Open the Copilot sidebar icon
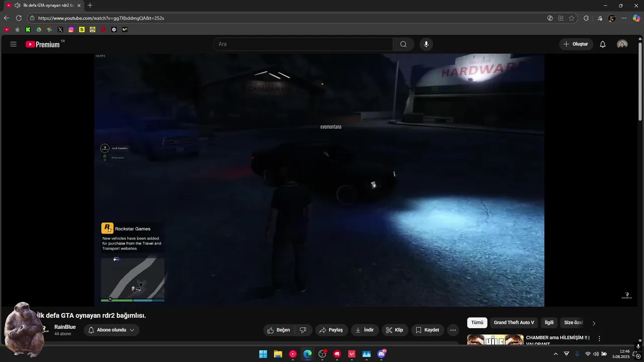The width and height of the screenshot is (644, 362). point(636,18)
